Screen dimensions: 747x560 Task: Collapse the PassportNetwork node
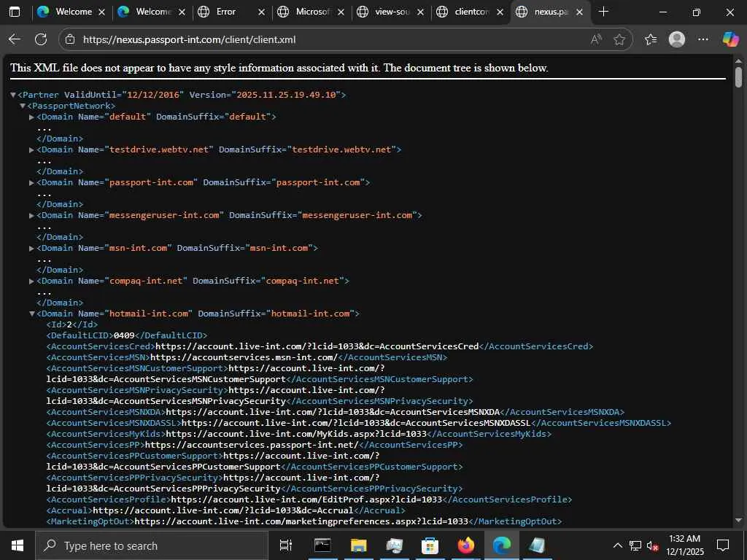(x=23, y=106)
